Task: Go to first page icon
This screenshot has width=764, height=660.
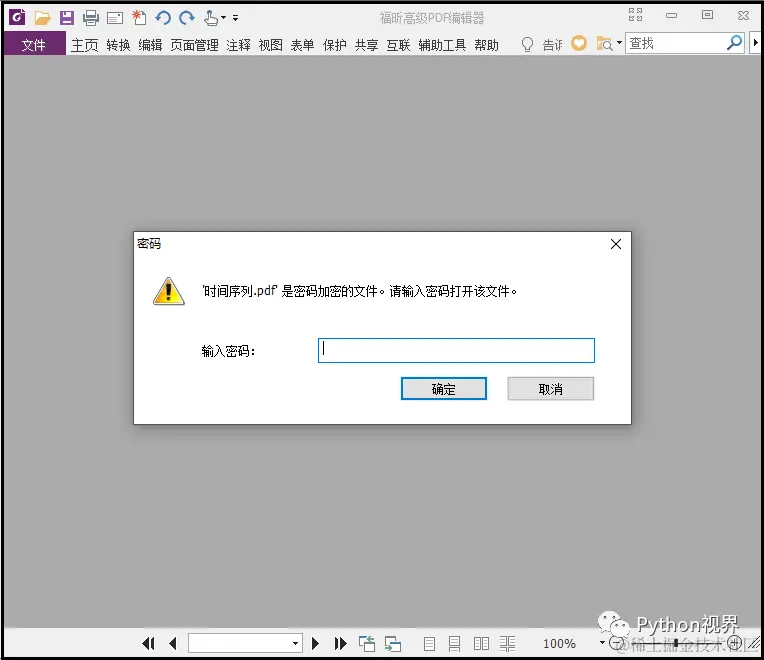Action: pyautogui.click(x=149, y=643)
